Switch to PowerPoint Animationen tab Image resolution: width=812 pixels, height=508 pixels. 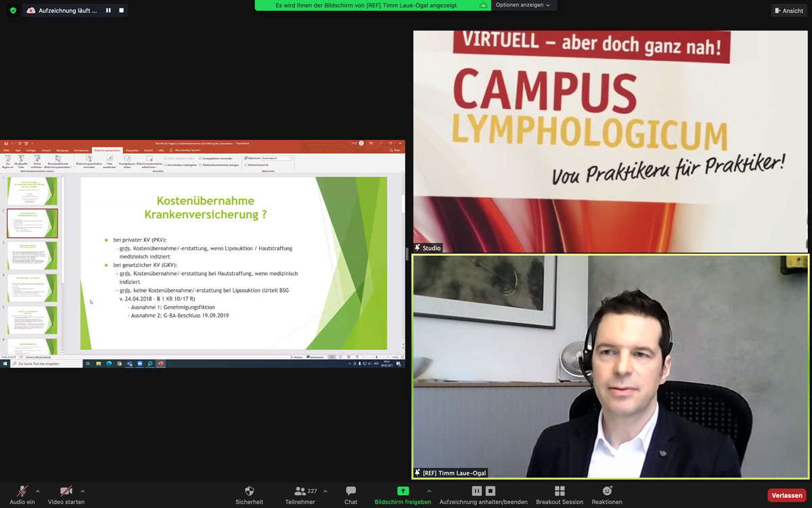tap(81, 150)
